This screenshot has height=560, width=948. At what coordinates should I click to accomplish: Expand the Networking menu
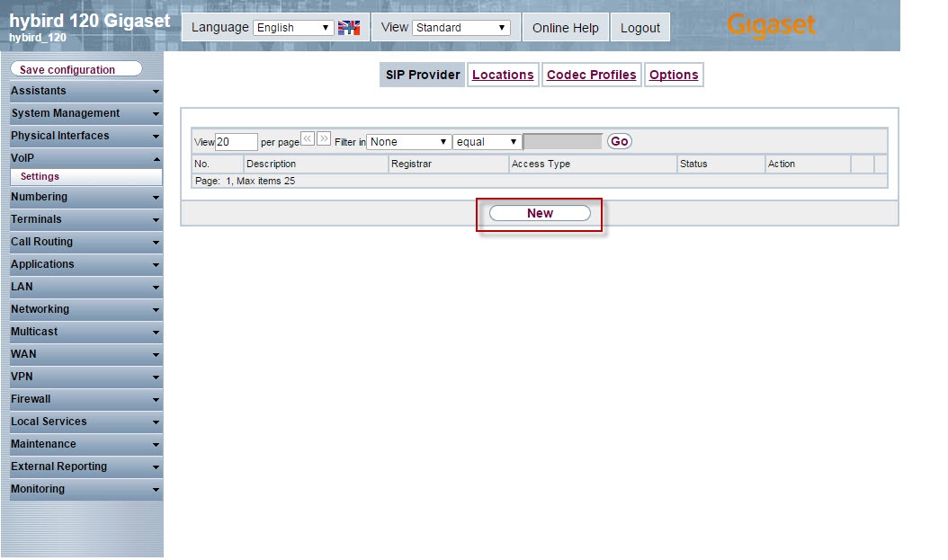[85, 308]
